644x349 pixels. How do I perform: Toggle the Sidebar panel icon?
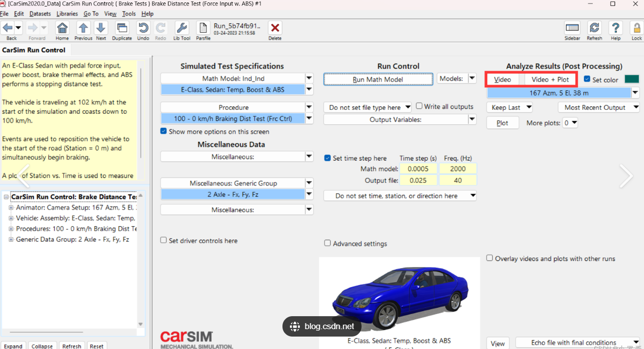tap(572, 28)
